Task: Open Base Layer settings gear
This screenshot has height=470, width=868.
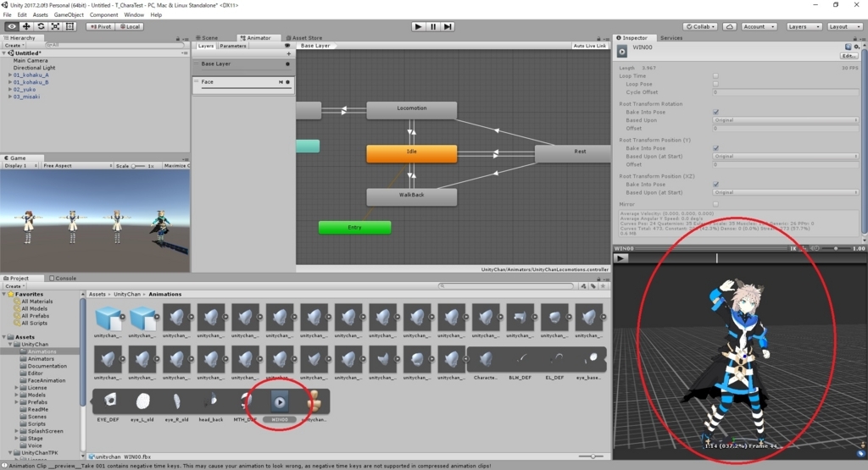Action: tap(287, 64)
